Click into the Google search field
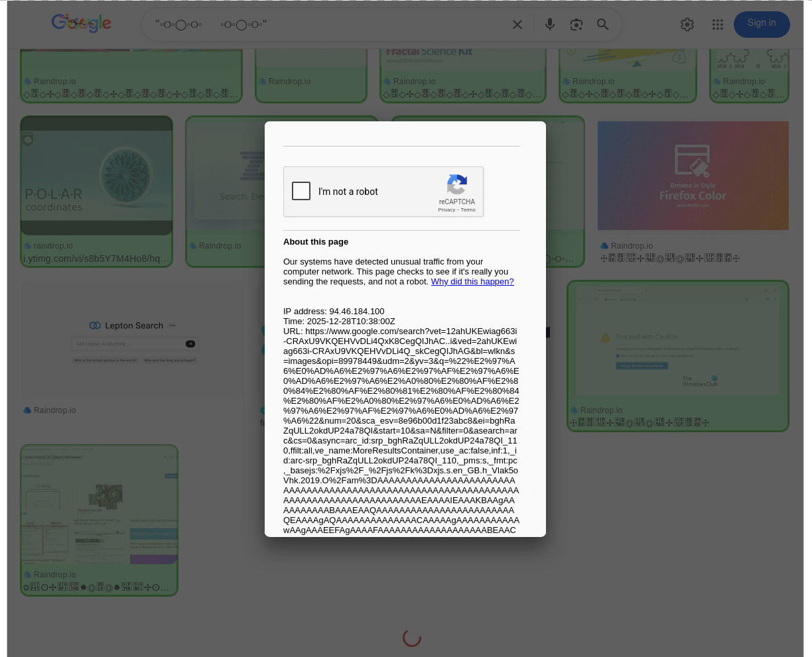 [332, 25]
